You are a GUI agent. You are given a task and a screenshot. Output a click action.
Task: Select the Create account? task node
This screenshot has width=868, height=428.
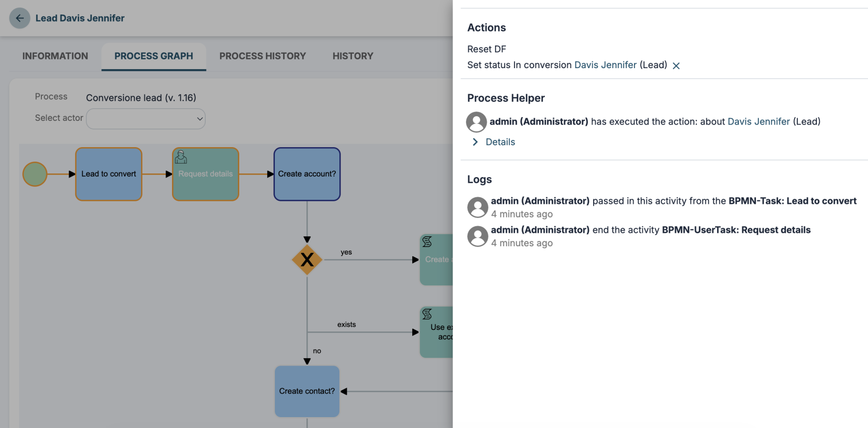pyautogui.click(x=307, y=174)
